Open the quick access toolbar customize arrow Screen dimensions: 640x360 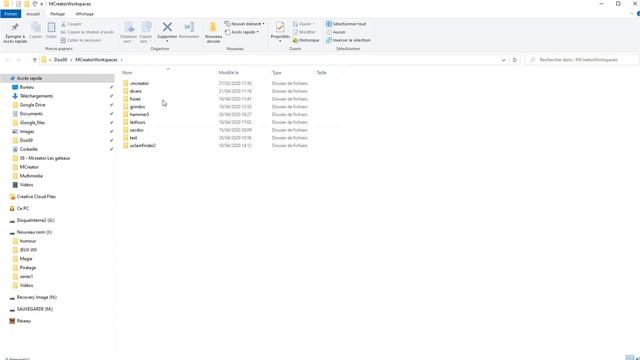tap(42, 4)
